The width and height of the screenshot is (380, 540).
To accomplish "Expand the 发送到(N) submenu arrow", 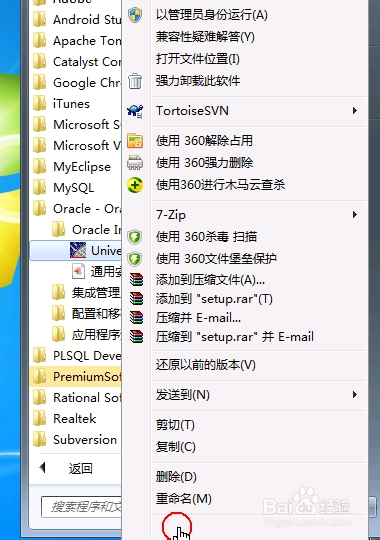I will 355,395.
